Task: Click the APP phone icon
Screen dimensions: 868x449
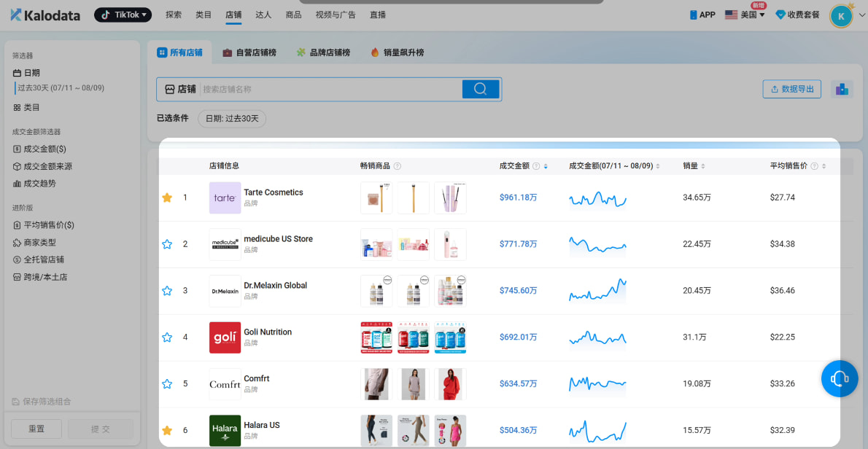Action: pos(694,15)
